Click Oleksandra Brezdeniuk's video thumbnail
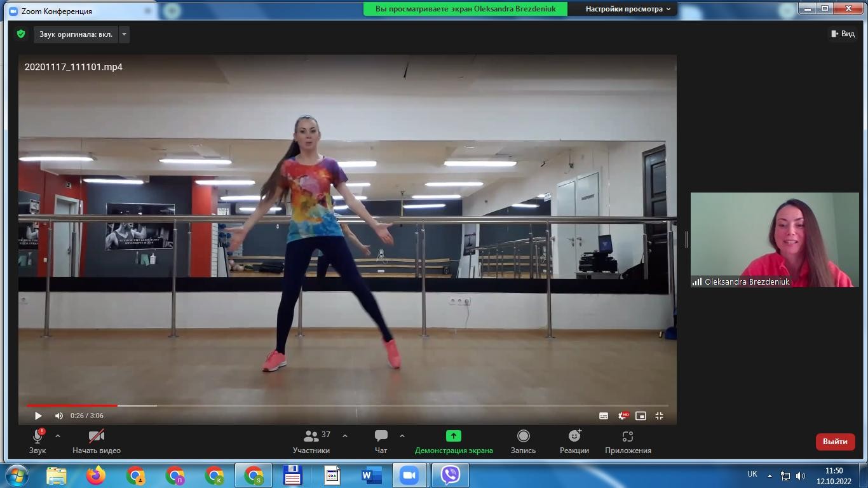The height and width of the screenshot is (488, 868). point(774,240)
